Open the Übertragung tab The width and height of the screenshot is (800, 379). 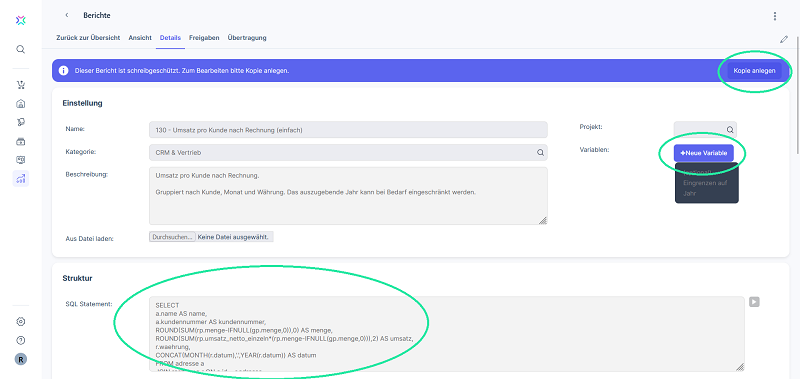click(x=247, y=38)
